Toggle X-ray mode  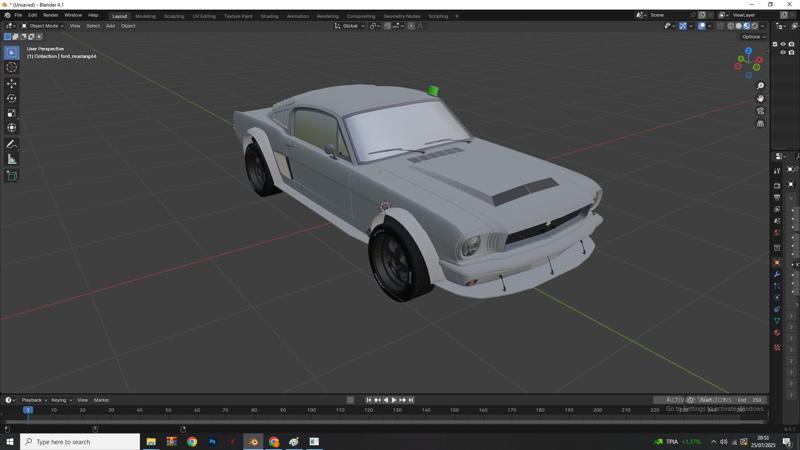[720, 26]
